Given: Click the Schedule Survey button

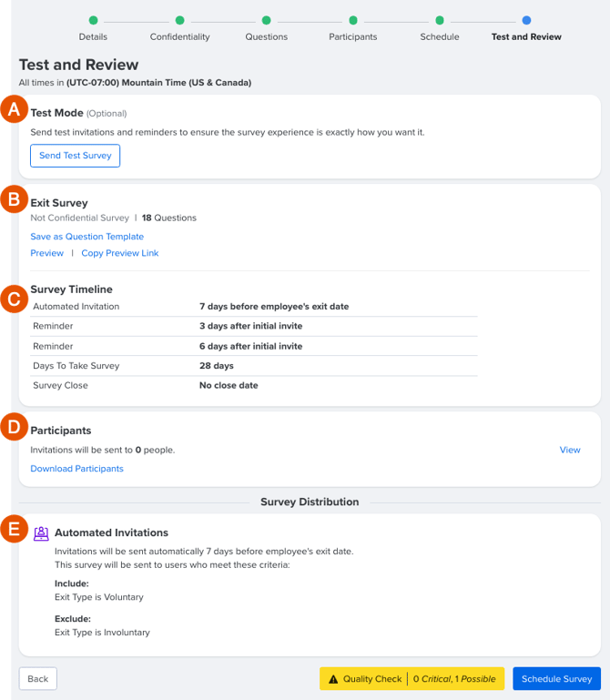Looking at the screenshot, I should pyautogui.click(x=556, y=679).
